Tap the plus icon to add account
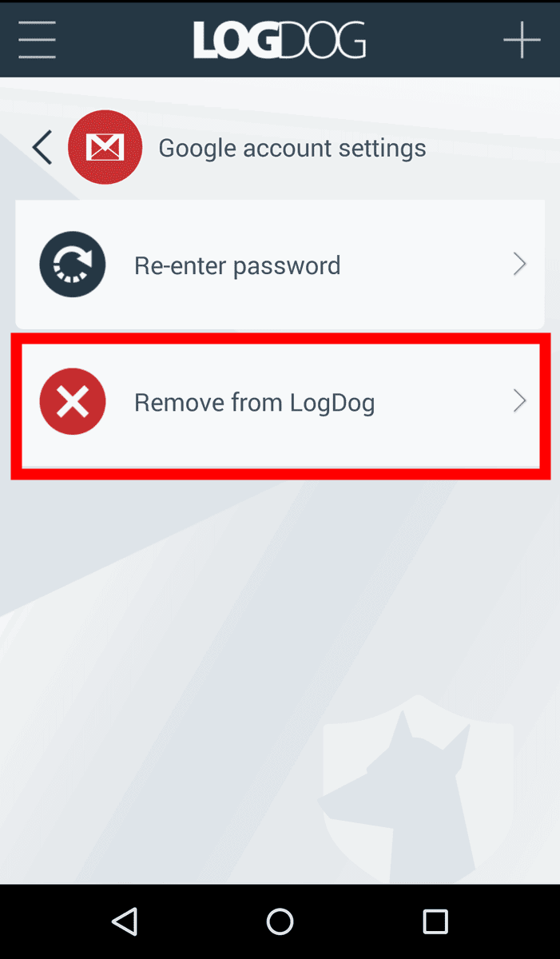Image resolution: width=560 pixels, height=959 pixels. [522, 38]
